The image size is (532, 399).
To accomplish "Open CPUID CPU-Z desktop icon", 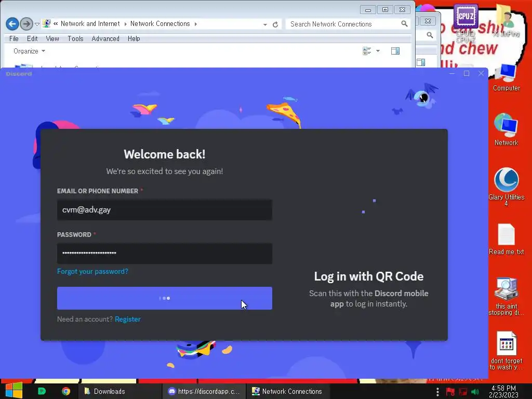I will point(465,23).
